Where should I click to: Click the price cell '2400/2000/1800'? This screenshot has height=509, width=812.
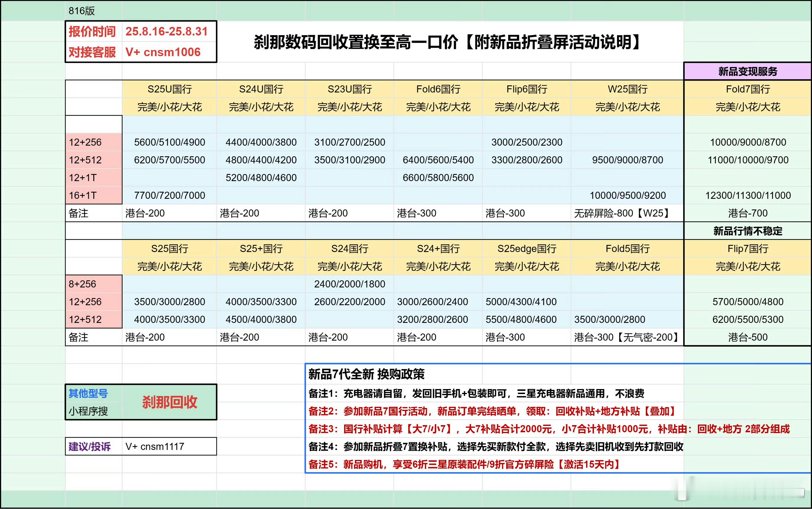(x=350, y=284)
